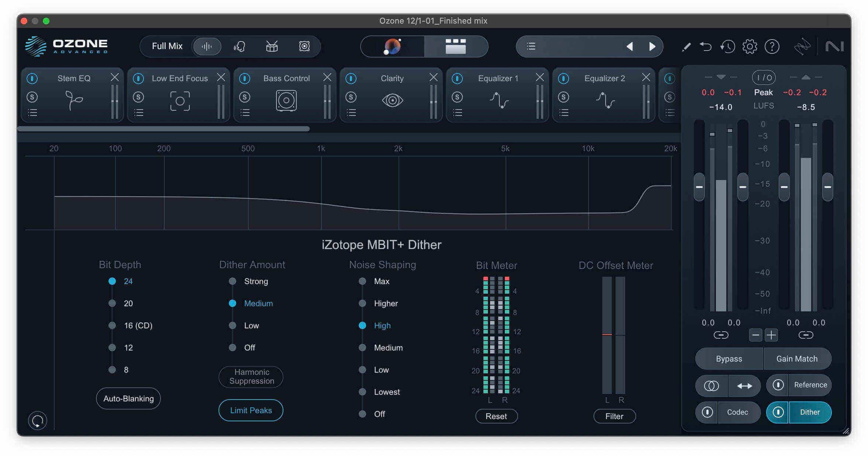Toggle Clarity module power
The width and height of the screenshot is (868, 456).
[x=351, y=78]
